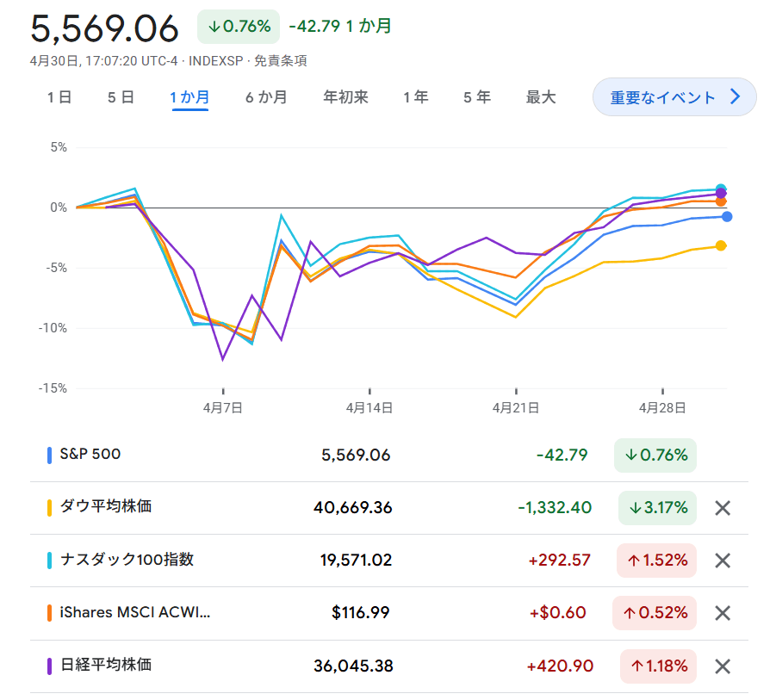The width and height of the screenshot is (776, 700).
Task: Click the iShares change +$0.60
Action: 558,613
